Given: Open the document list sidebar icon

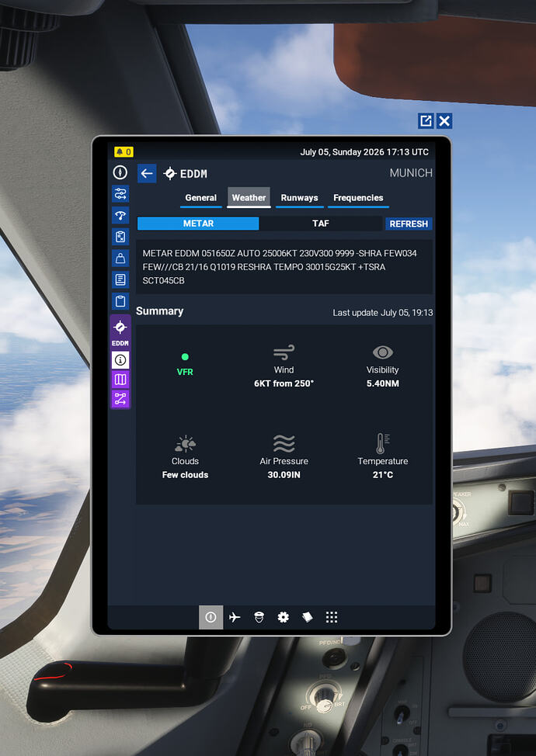Looking at the screenshot, I should click(x=120, y=279).
